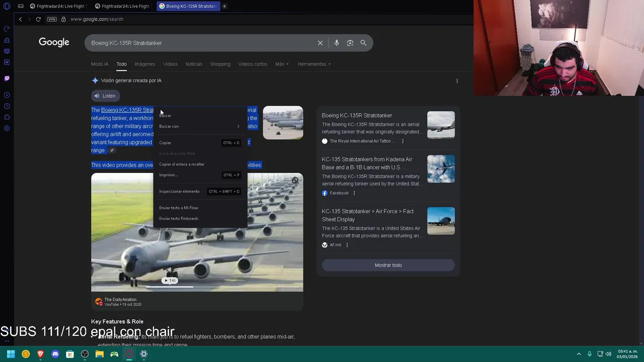Viewport: 644px width, 362px height.
Task: Open browser Settings gear in sidebar
Action: click(7, 128)
